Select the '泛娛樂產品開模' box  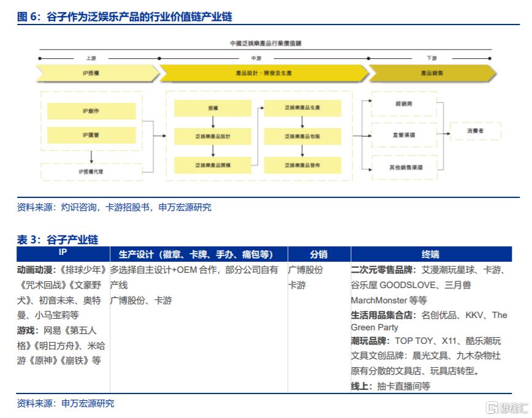(213, 165)
